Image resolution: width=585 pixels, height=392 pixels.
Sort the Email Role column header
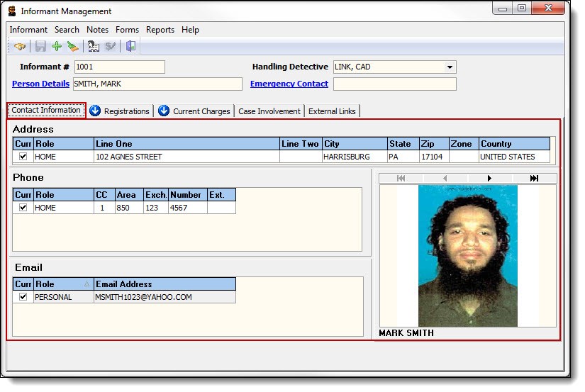click(64, 284)
